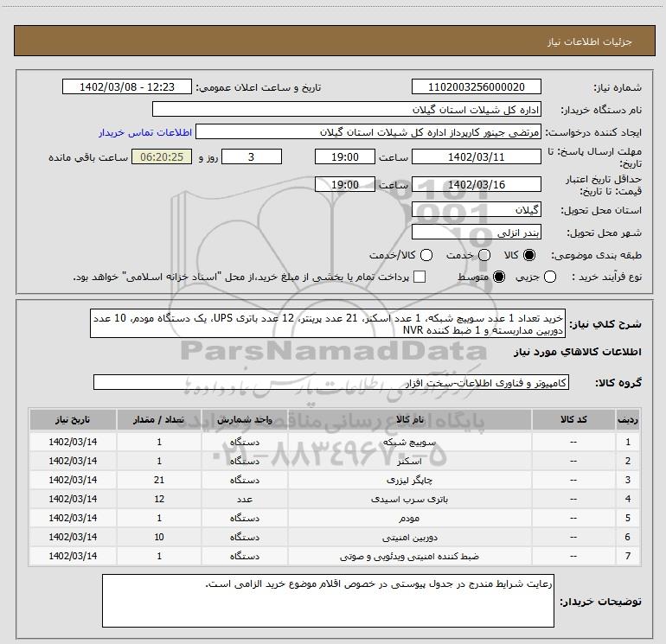This screenshot has width=666, height=644.
Task: Click quantity 10 in دوربین امنیتی row
Action: [x=159, y=537]
